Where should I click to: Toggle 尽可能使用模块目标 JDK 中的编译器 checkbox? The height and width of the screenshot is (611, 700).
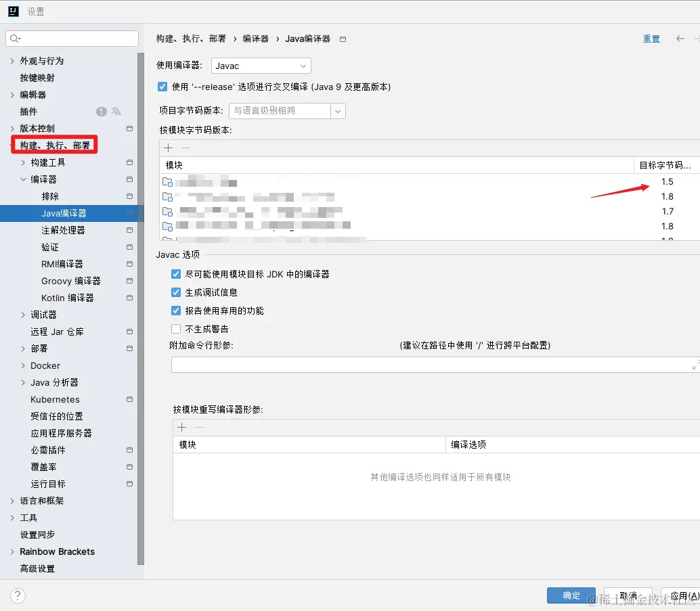176,274
